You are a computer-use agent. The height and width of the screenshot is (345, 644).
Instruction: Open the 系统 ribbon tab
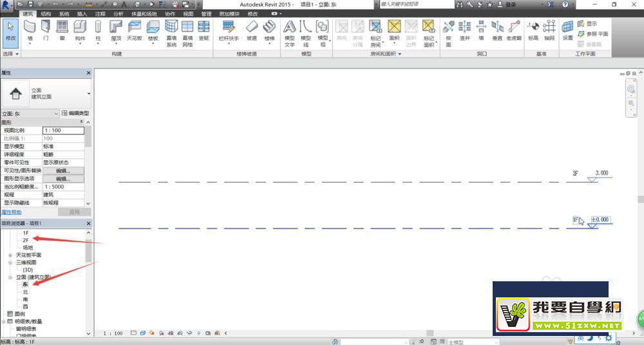(x=64, y=14)
